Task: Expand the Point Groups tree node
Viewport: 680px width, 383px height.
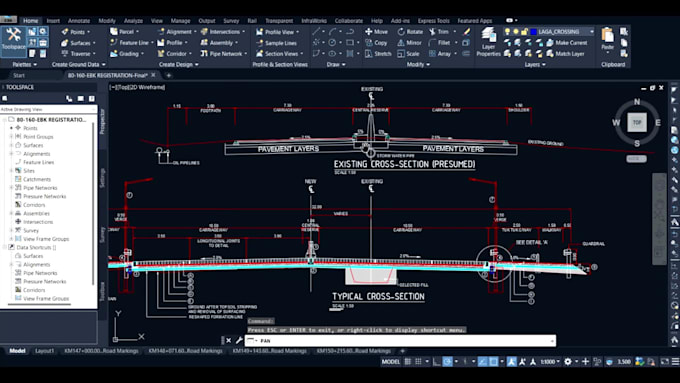Action: [x=11, y=137]
